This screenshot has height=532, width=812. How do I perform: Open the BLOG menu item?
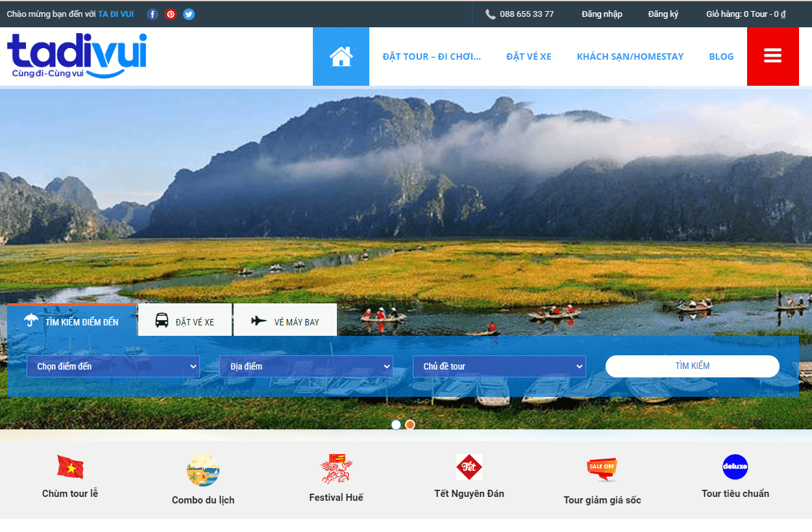pyautogui.click(x=721, y=56)
